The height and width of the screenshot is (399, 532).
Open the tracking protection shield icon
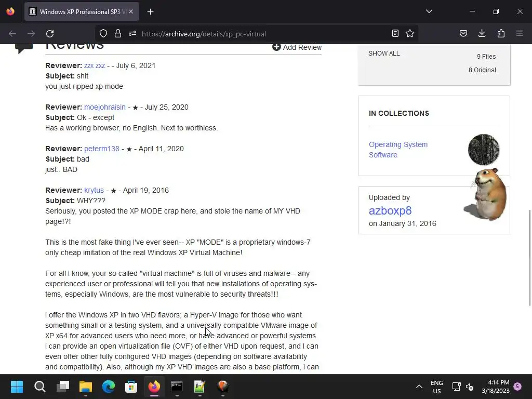coord(103,34)
